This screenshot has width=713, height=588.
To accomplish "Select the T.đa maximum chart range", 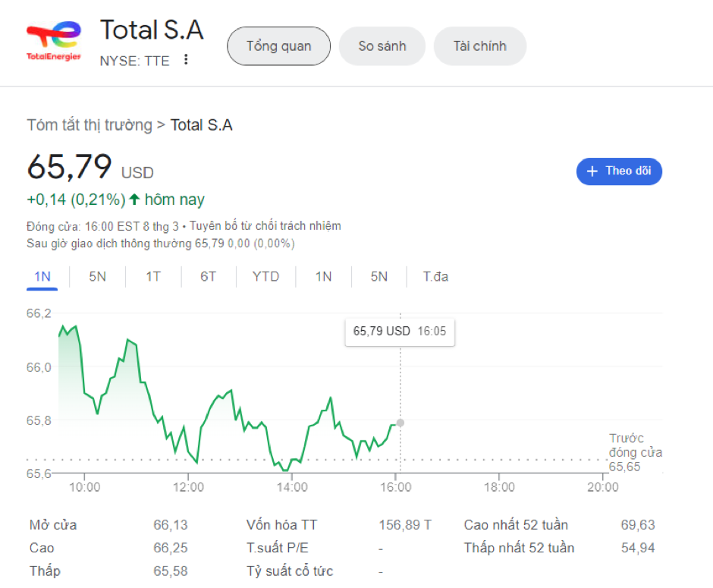I will [x=435, y=276].
